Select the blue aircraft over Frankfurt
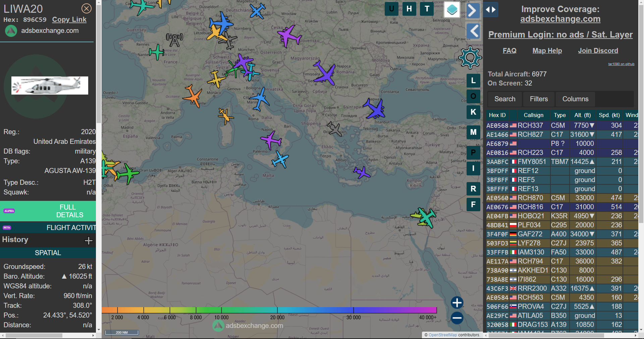644x339 pixels. [x=221, y=23]
